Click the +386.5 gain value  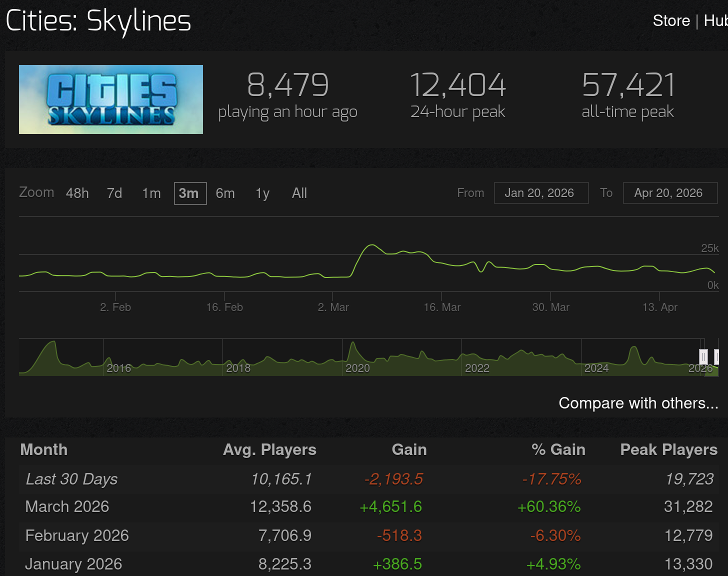click(397, 564)
